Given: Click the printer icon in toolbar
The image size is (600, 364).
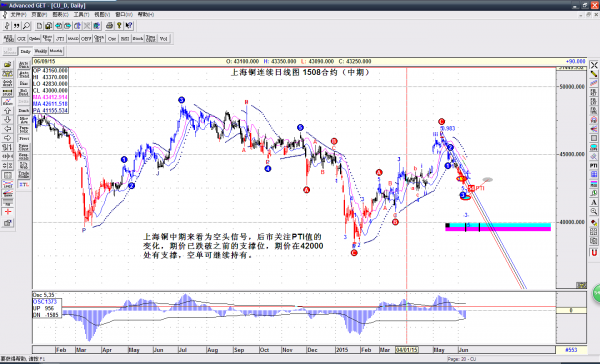Looking at the screenshot, I should (109, 26).
